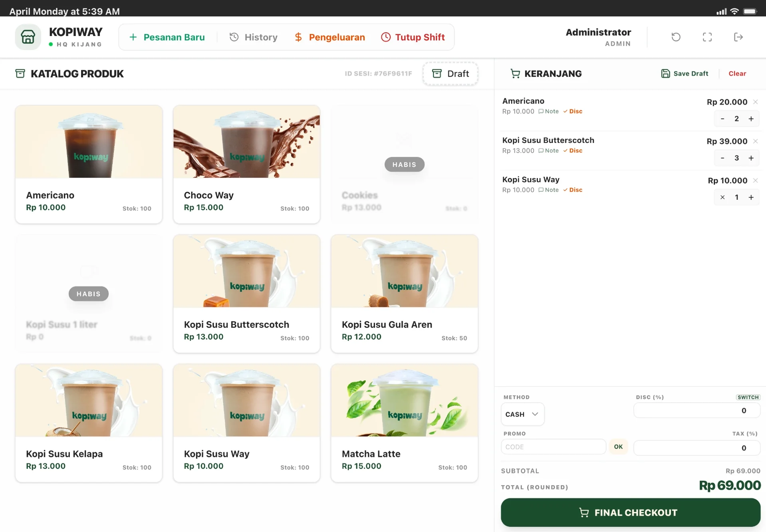766x532 pixels.
Task: Toggle fullscreen mode icon
Action: tap(707, 37)
